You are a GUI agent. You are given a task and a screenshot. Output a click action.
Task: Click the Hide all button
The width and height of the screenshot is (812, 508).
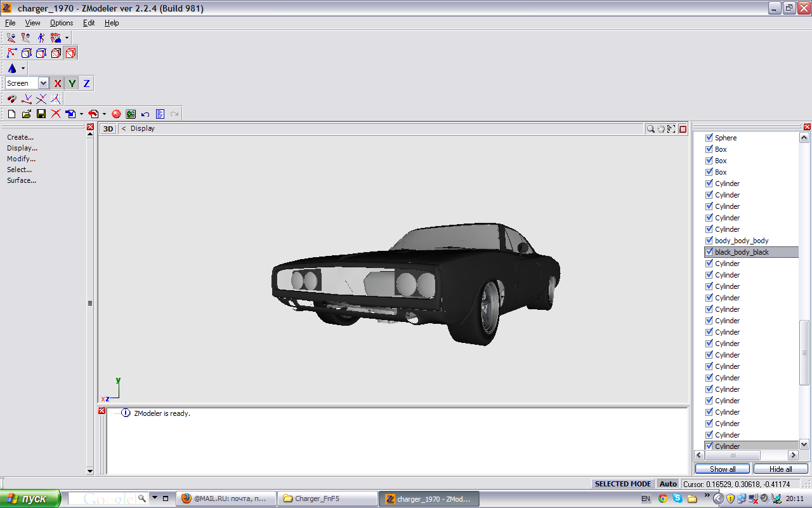780,469
